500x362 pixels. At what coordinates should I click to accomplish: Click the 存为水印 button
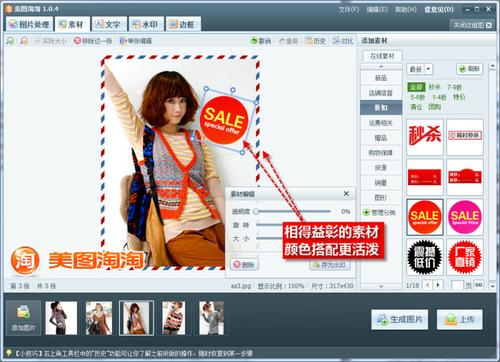click(330, 265)
